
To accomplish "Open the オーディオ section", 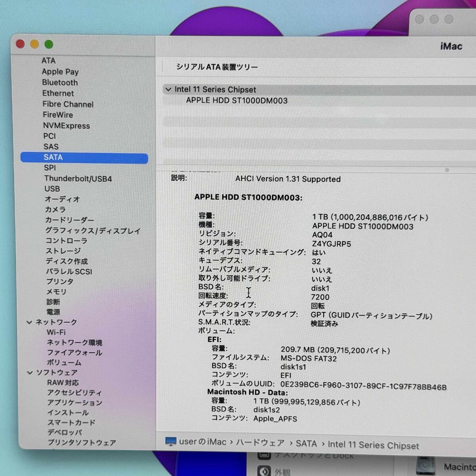I will 62,199.
